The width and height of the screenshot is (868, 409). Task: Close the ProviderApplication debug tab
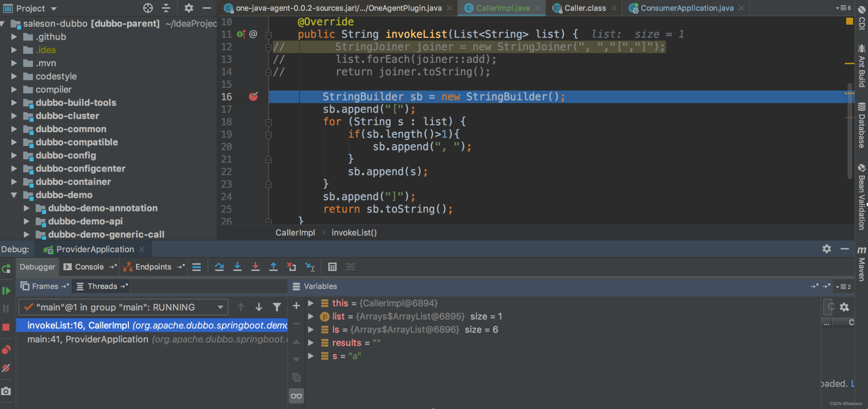(142, 249)
